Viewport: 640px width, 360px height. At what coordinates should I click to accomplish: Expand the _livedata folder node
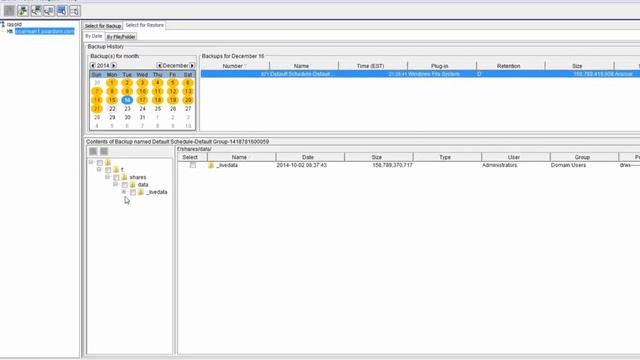coord(124,191)
